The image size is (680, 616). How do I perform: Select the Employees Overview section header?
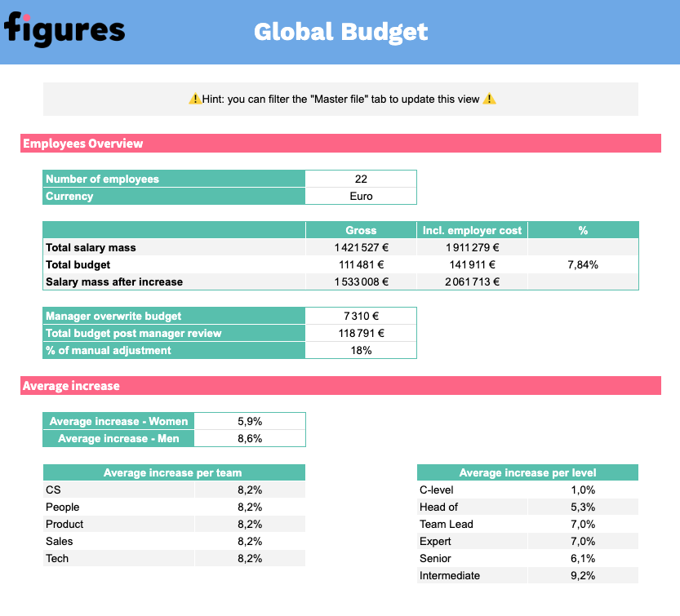click(83, 144)
